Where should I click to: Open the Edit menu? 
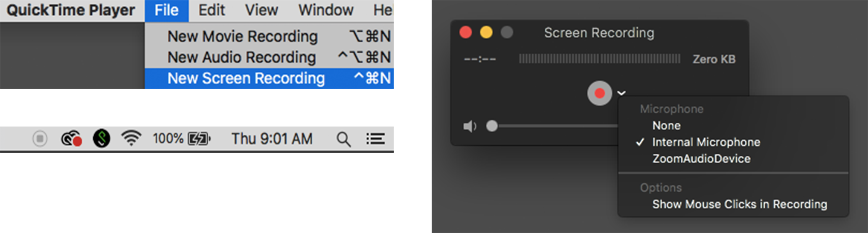(x=212, y=10)
